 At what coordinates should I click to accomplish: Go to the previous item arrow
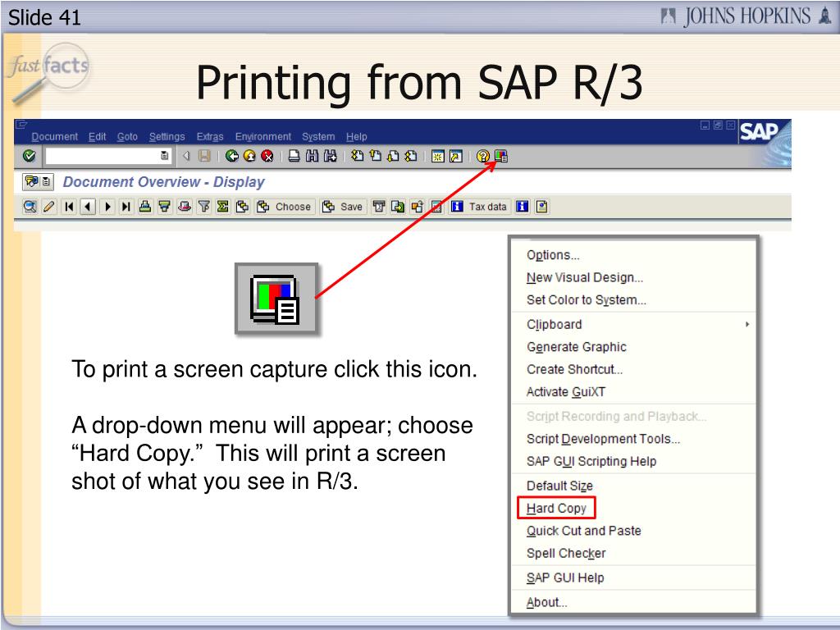coord(89,207)
